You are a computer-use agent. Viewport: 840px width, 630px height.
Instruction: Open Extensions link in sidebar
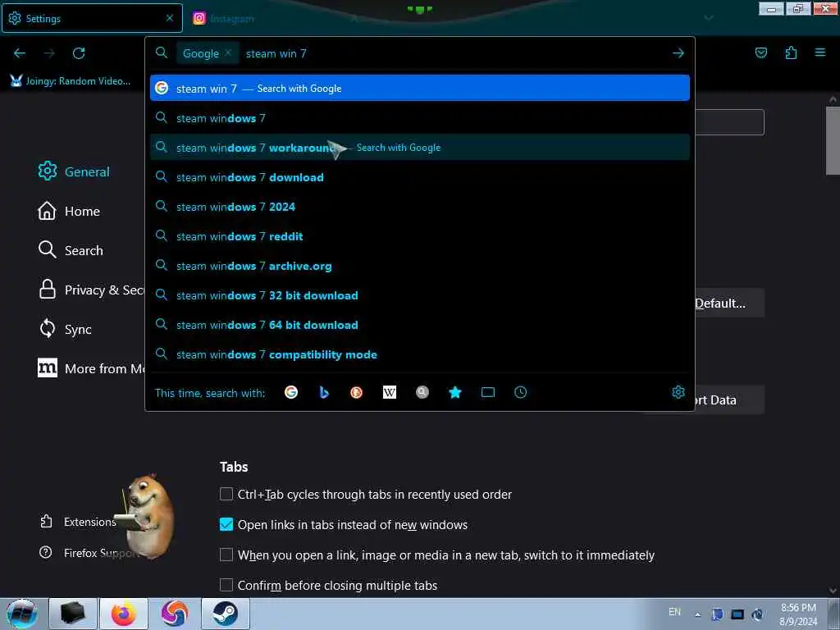(78, 522)
